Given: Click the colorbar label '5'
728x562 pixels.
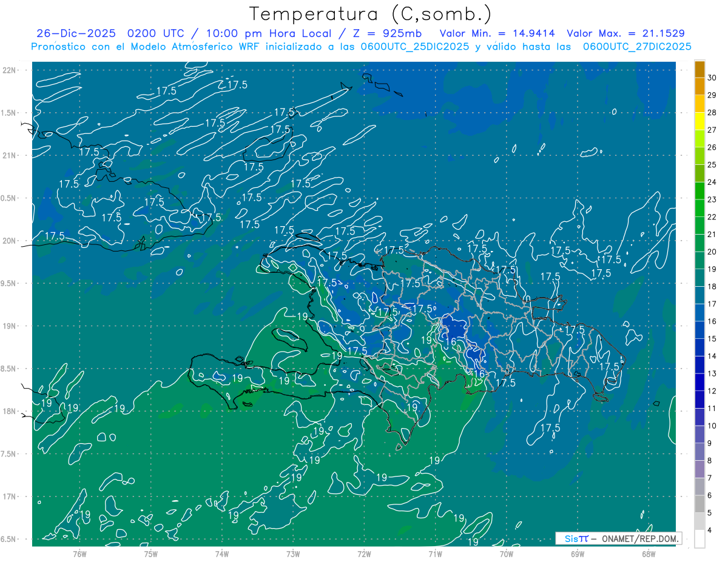Looking at the screenshot, I should point(710,513).
